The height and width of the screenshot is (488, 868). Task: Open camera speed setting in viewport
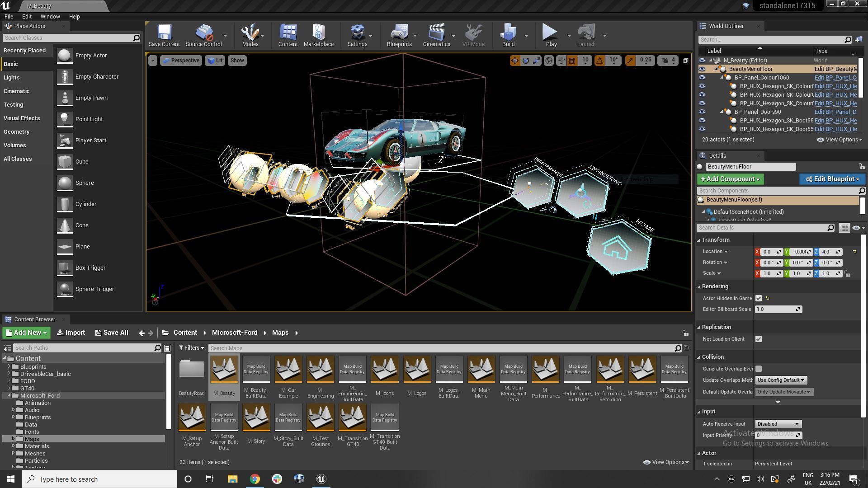coord(668,61)
